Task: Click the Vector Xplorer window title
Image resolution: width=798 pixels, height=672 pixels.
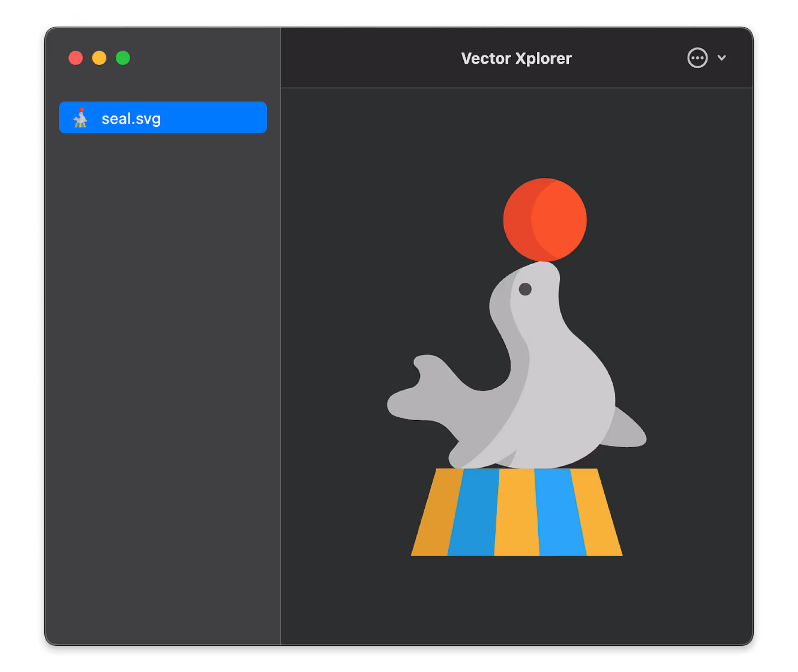Action: [x=516, y=58]
